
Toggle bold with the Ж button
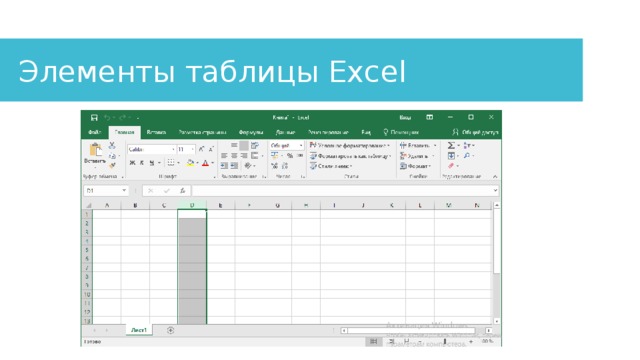132,163
